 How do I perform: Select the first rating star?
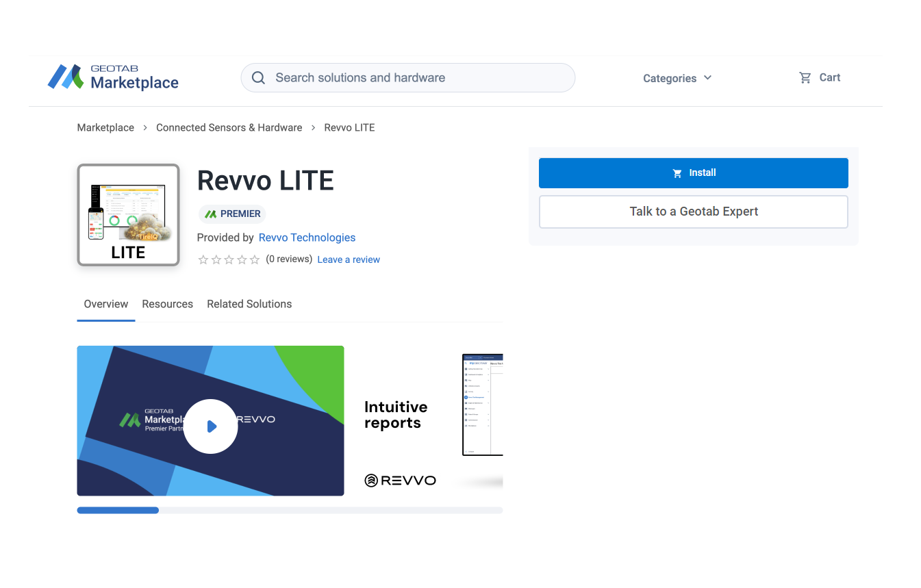coord(203,260)
